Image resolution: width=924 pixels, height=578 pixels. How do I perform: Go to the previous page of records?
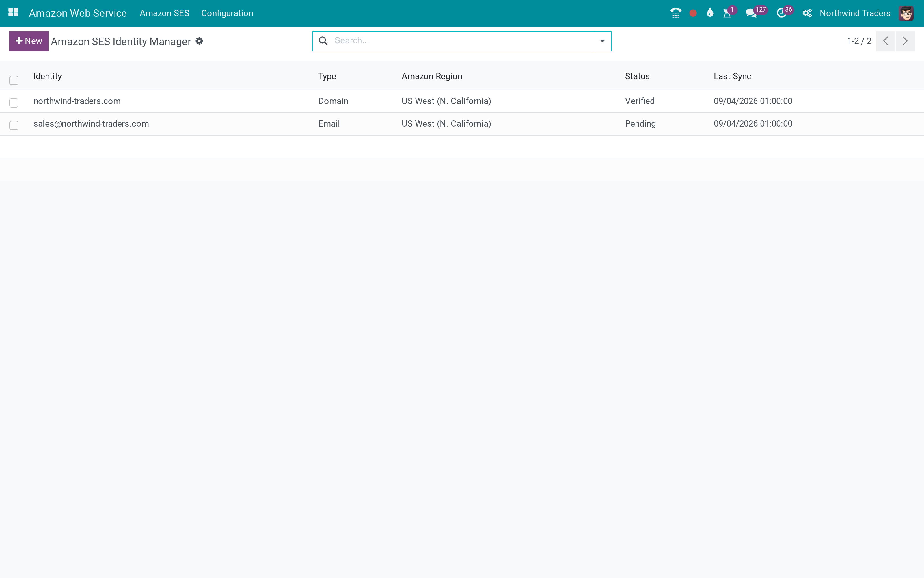pyautogui.click(x=885, y=41)
